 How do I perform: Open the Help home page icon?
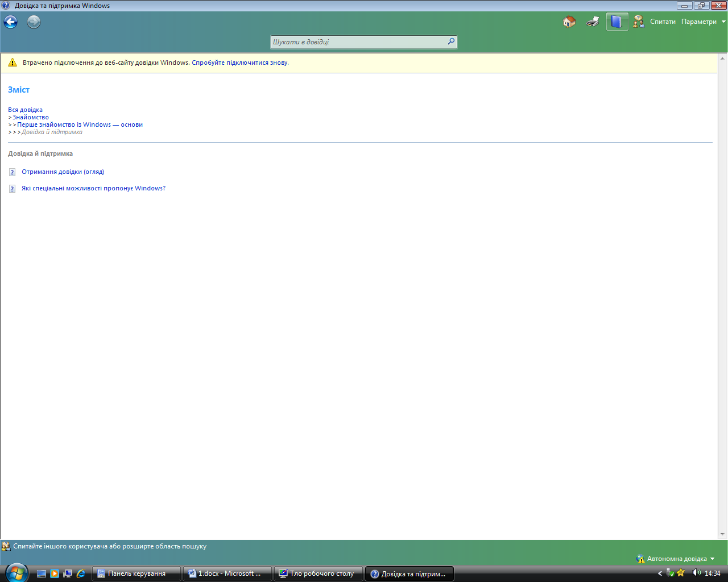pos(569,22)
